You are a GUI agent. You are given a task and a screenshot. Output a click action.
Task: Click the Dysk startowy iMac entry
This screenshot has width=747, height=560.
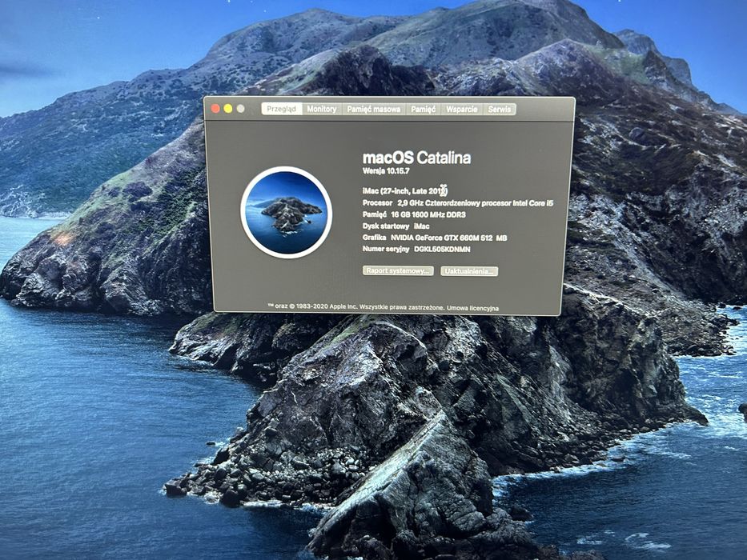coord(396,226)
